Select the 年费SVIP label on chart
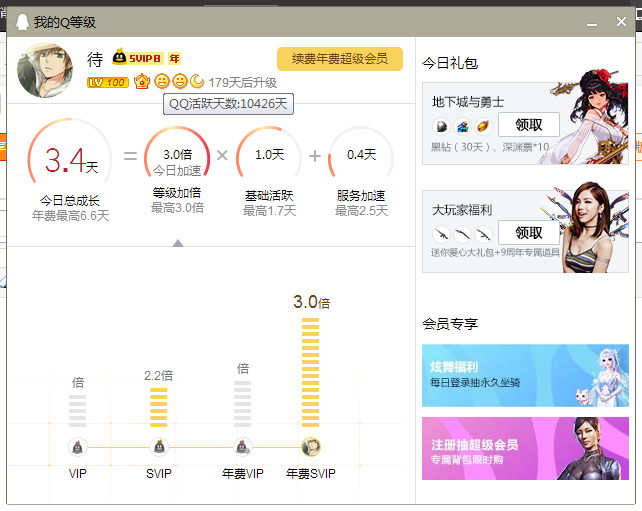The height and width of the screenshot is (511, 642). pyautogui.click(x=311, y=474)
